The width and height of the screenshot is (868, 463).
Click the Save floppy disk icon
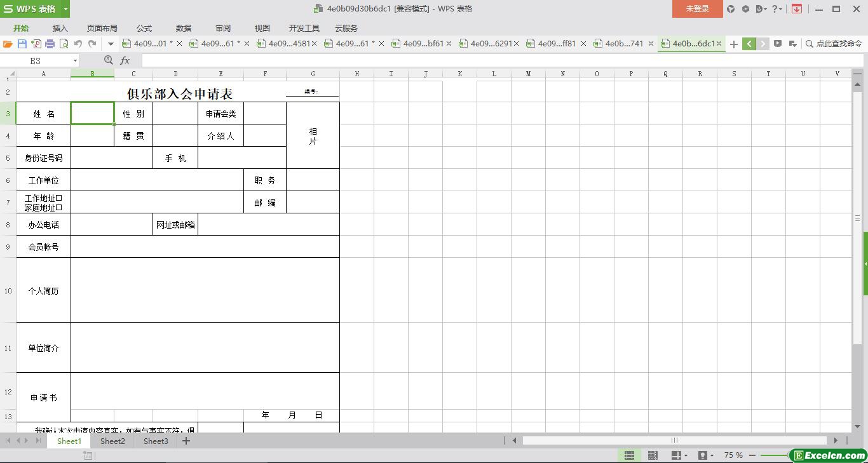click(x=22, y=44)
